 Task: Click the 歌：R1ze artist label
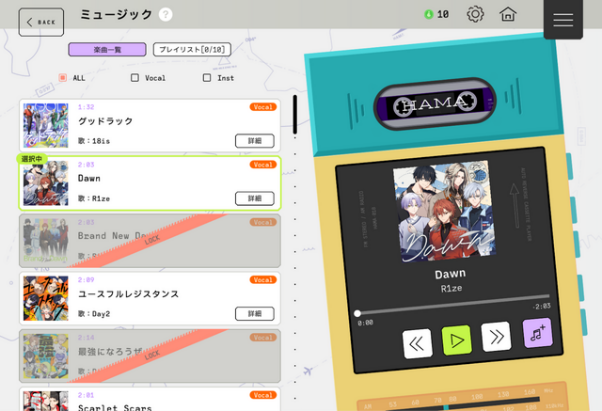[94, 199]
